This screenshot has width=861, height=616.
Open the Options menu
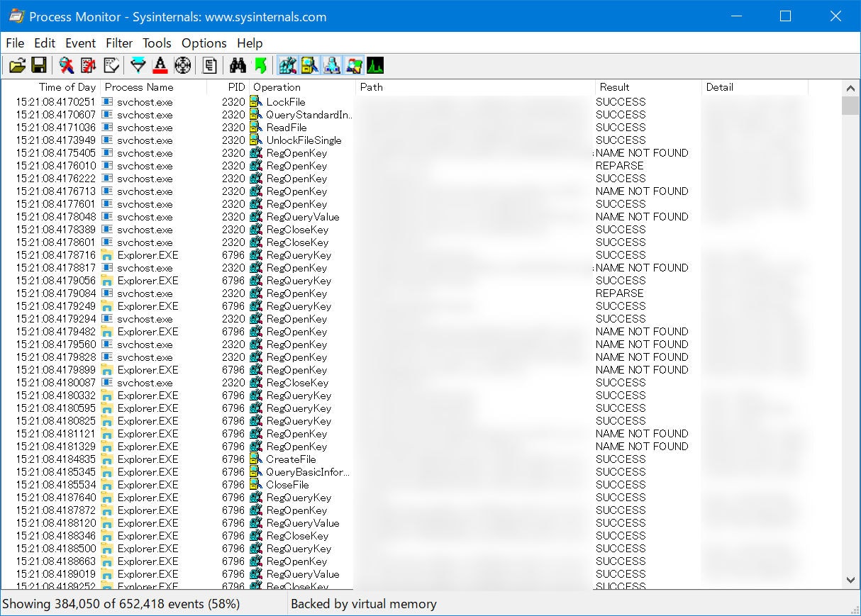204,43
